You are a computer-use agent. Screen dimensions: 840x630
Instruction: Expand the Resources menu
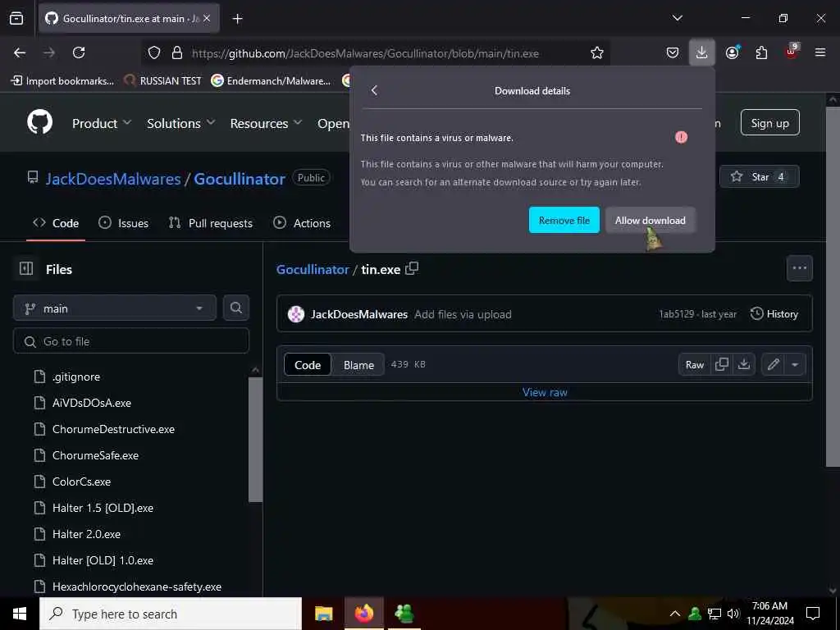[x=266, y=123]
